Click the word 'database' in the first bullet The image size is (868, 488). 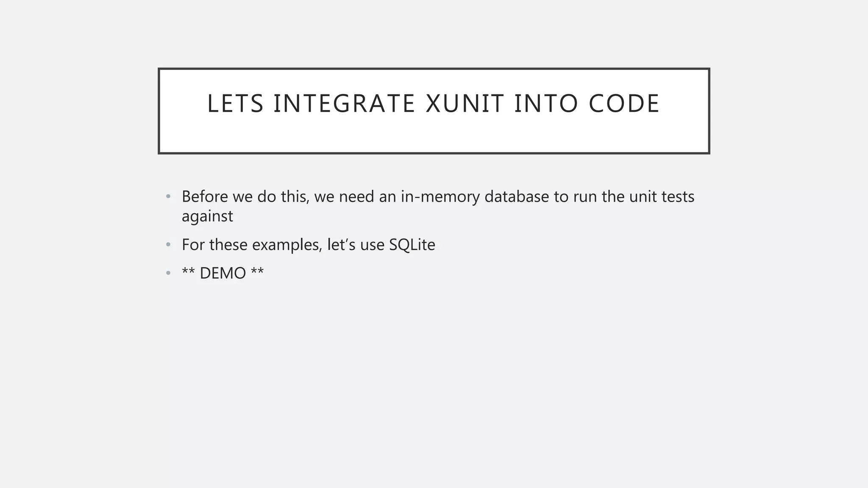(517, 197)
